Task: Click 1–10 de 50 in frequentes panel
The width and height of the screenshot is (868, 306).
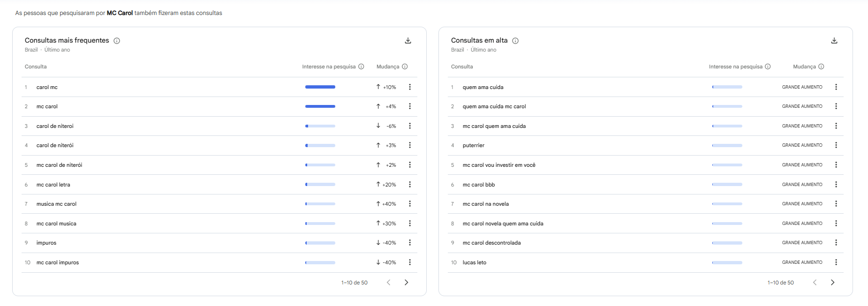Action: click(355, 283)
